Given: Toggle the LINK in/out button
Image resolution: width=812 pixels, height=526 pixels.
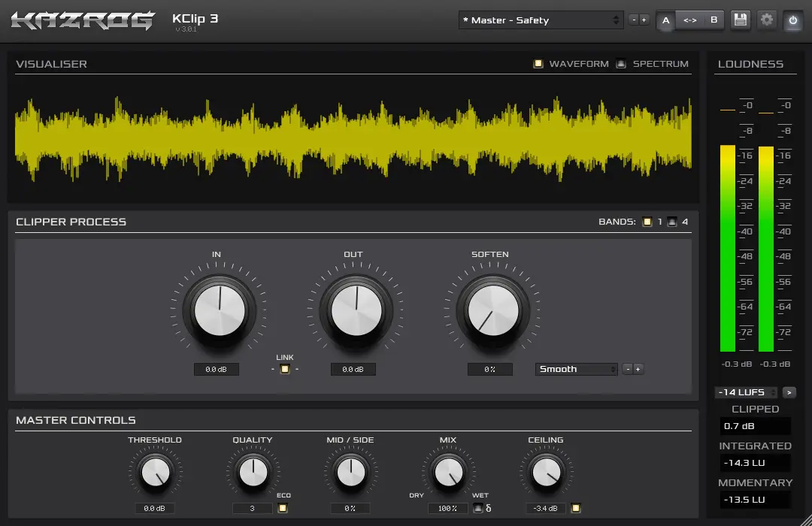Looking at the screenshot, I should click(x=285, y=369).
